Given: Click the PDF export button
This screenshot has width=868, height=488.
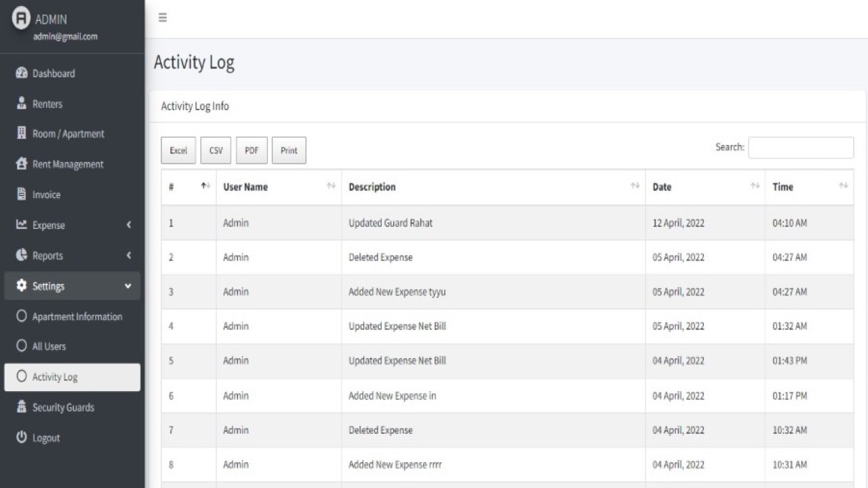Looking at the screenshot, I should coord(252,150).
